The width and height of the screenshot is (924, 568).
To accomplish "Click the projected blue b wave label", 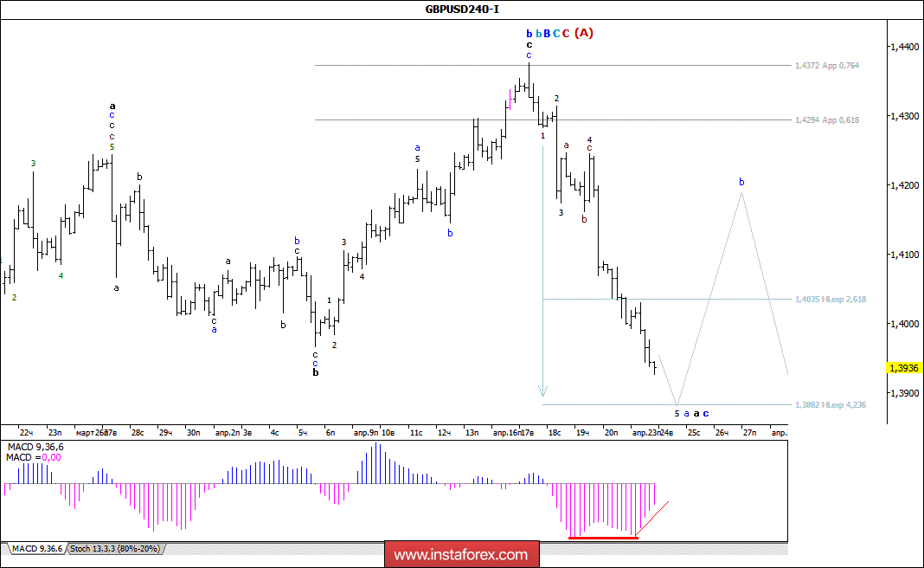I will [742, 182].
